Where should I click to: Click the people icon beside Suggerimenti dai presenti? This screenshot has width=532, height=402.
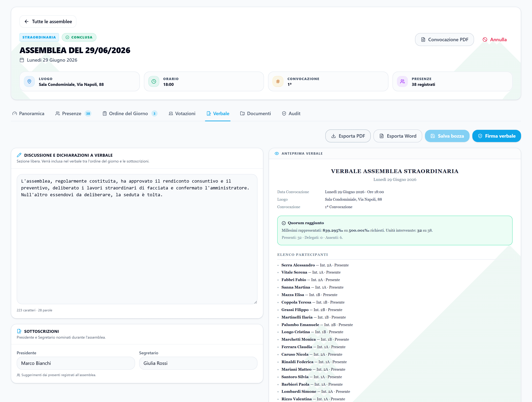tap(19, 375)
